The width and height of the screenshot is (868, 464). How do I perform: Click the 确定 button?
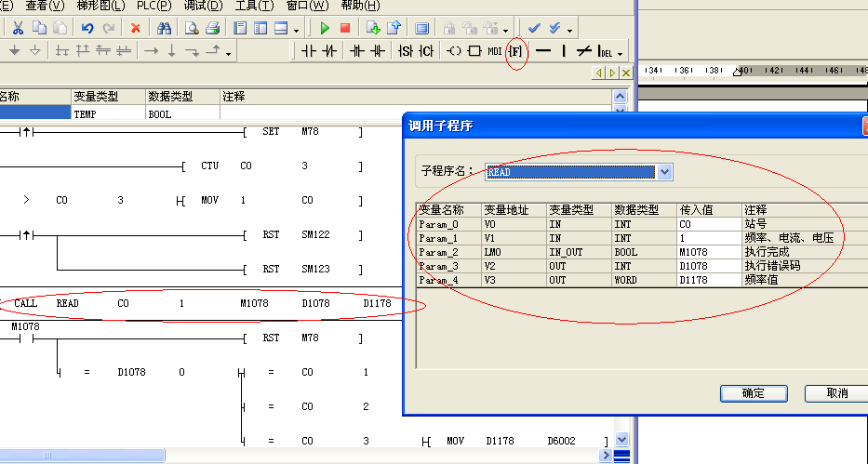click(754, 393)
